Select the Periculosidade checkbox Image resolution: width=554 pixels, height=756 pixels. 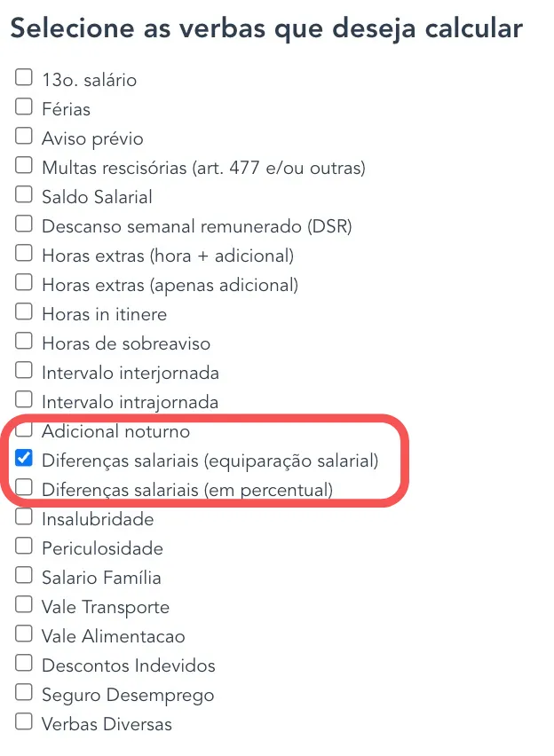click(24, 547)
